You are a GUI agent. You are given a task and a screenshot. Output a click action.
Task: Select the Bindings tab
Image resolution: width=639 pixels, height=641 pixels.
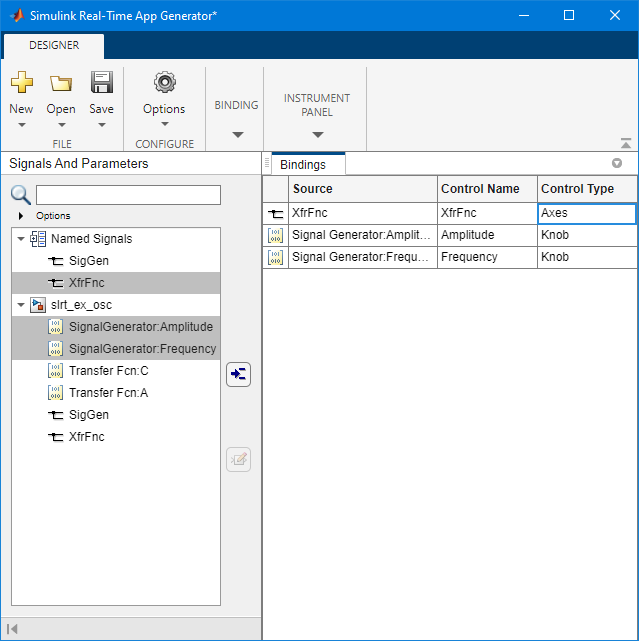[x=303, y=164]
